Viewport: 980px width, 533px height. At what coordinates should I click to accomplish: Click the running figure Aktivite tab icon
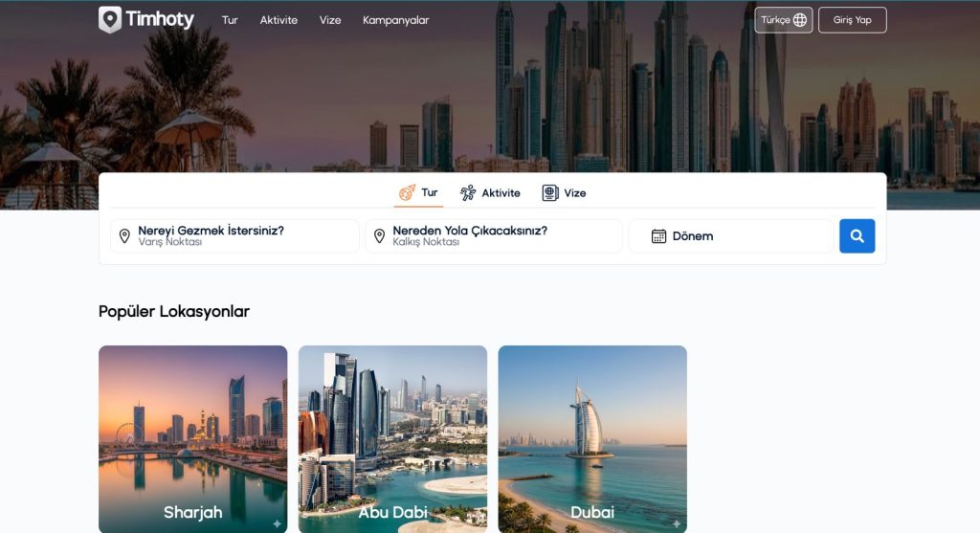coord(467,192)
